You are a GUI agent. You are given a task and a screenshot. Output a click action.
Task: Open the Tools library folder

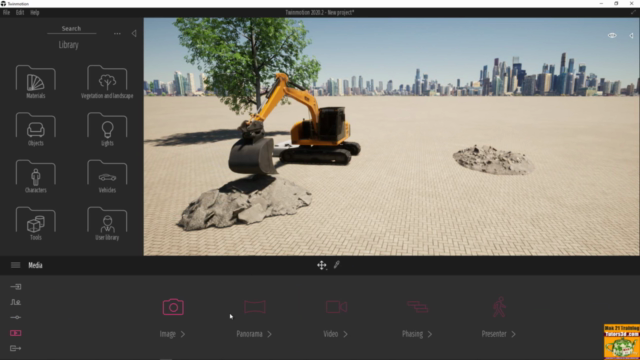pos(36,223)
